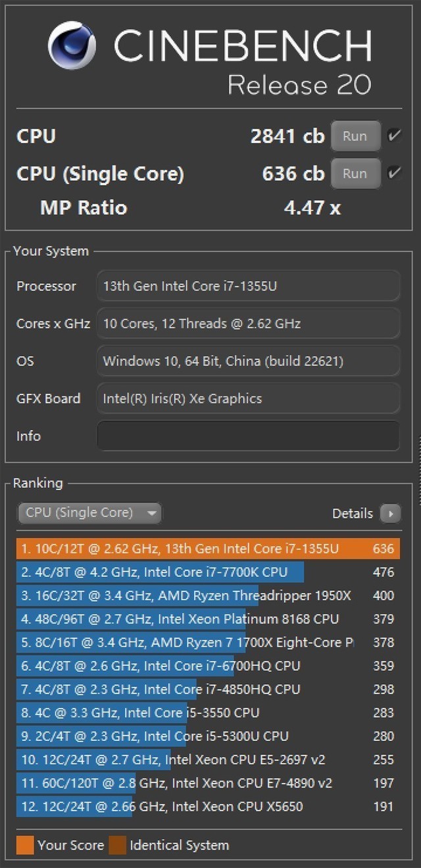Select ranking row 9 Core i5-5300U
Screen dimensions: 421x868
[x=208, y=736]
